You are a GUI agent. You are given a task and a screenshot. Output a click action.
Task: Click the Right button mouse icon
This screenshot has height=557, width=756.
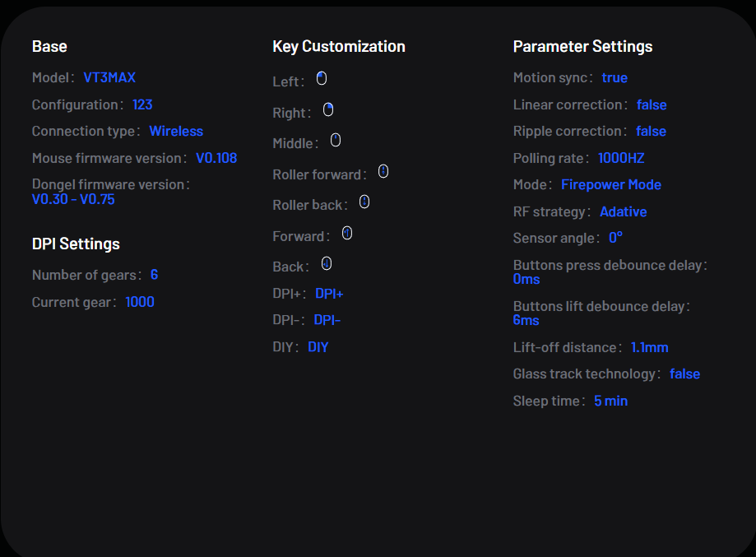328,109
